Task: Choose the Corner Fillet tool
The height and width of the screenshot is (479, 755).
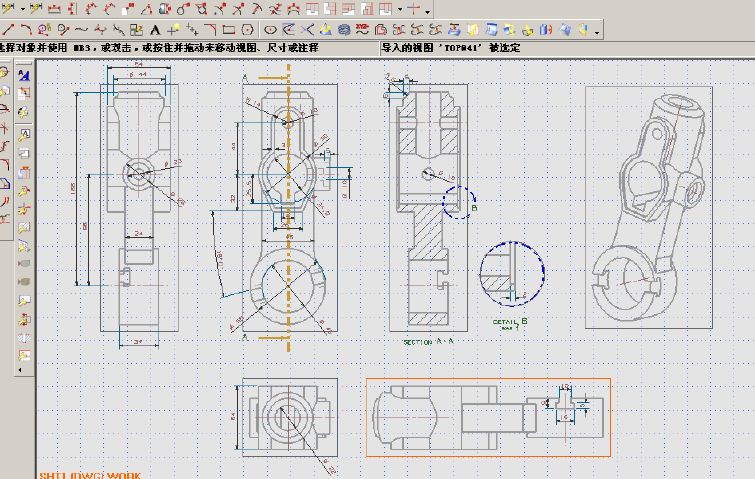Action: pyautogui.click(x=210, y=30)
